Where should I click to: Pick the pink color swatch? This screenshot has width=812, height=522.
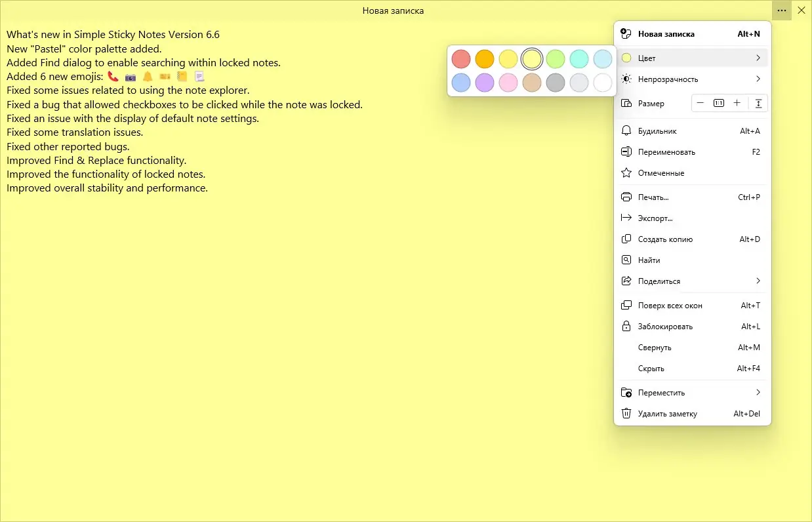coord(508,83)
